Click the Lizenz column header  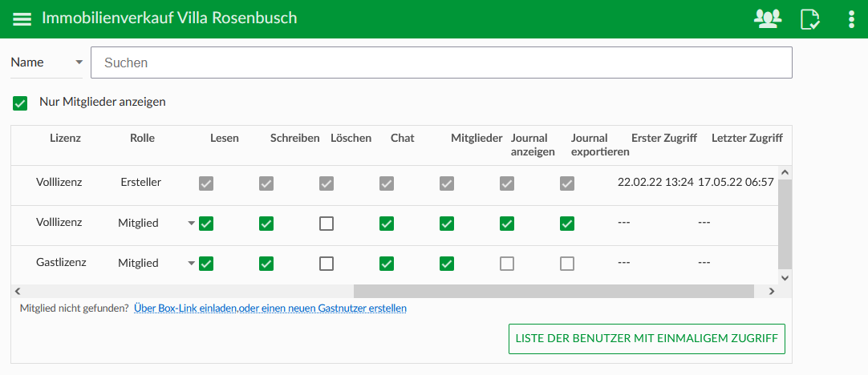65,139
